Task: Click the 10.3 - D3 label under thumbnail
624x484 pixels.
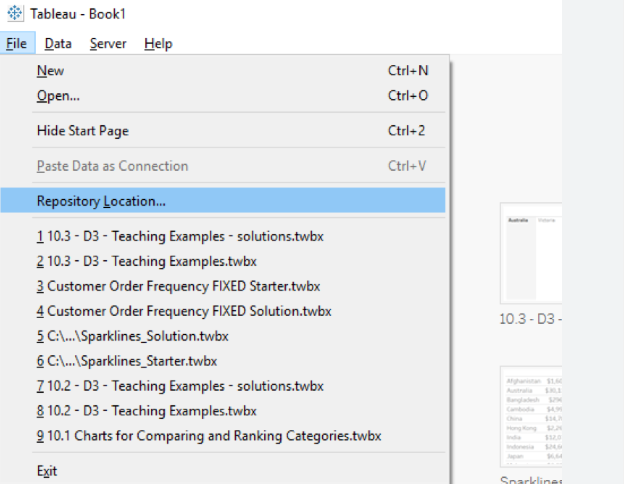Action: 530,319
